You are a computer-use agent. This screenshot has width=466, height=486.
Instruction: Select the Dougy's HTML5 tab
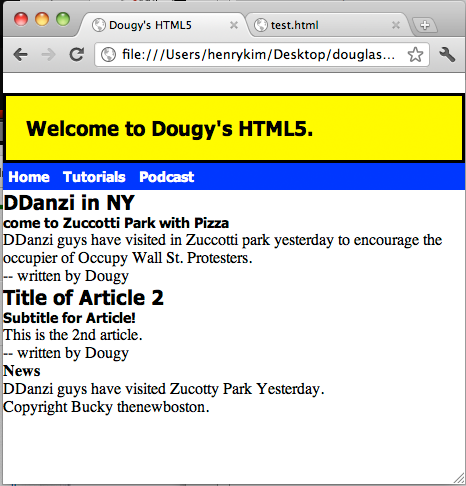click(163, 25)
